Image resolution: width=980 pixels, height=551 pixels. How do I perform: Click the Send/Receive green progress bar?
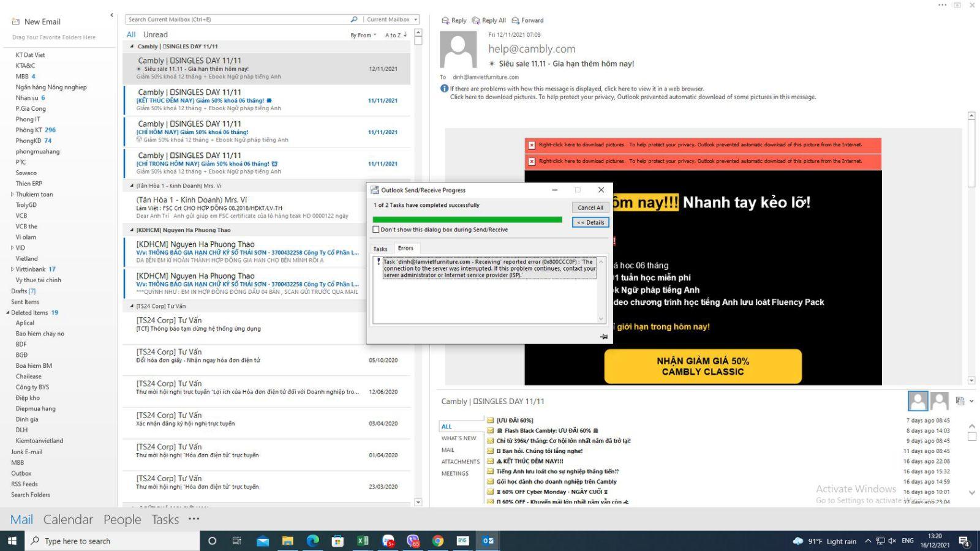(467, 219)
